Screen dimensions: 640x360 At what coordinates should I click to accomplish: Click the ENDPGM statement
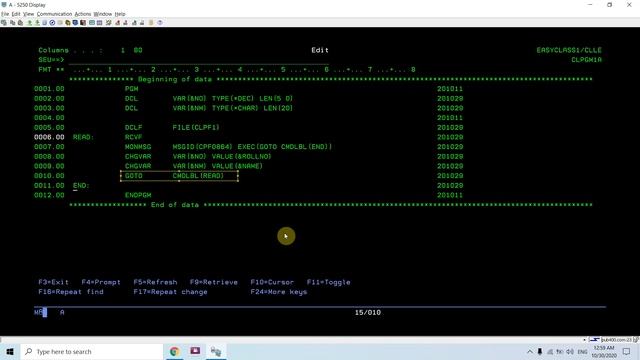tap(138, 195)
